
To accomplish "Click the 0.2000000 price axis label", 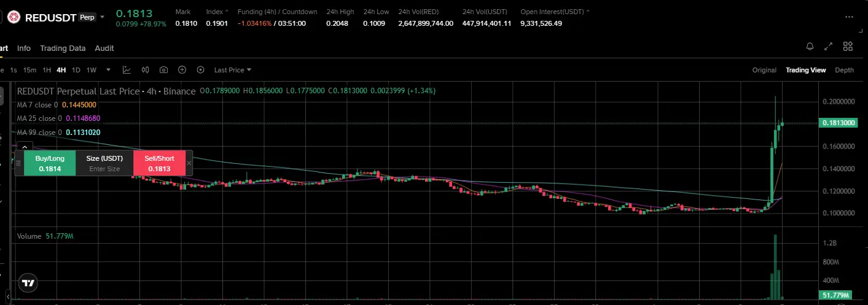I will coord(840,101).
